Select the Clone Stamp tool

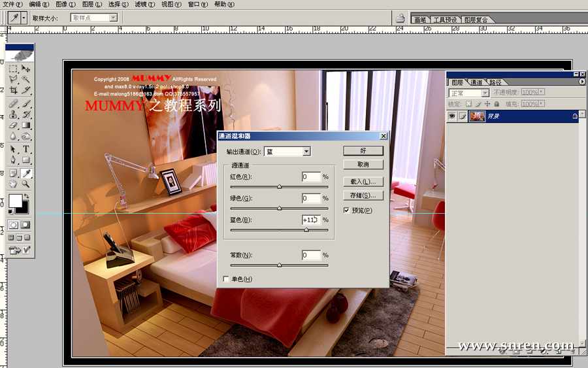click(x=13, y=114)
